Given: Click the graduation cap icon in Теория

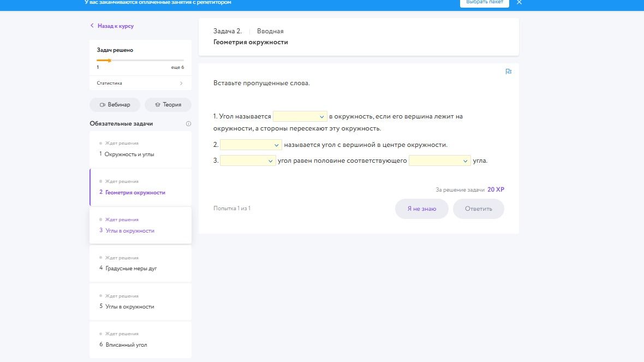Looking at the screenshot, I should point(157,105).
